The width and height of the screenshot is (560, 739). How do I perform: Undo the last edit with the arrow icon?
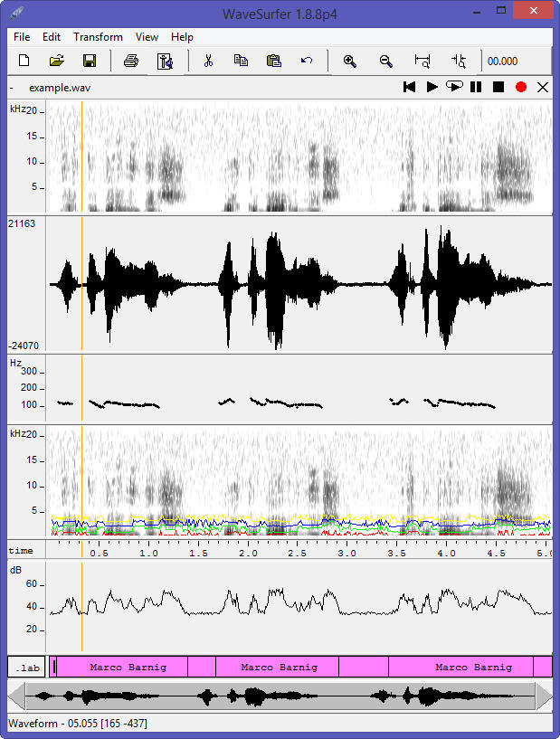pyautogui.click(x=307, y=61)
